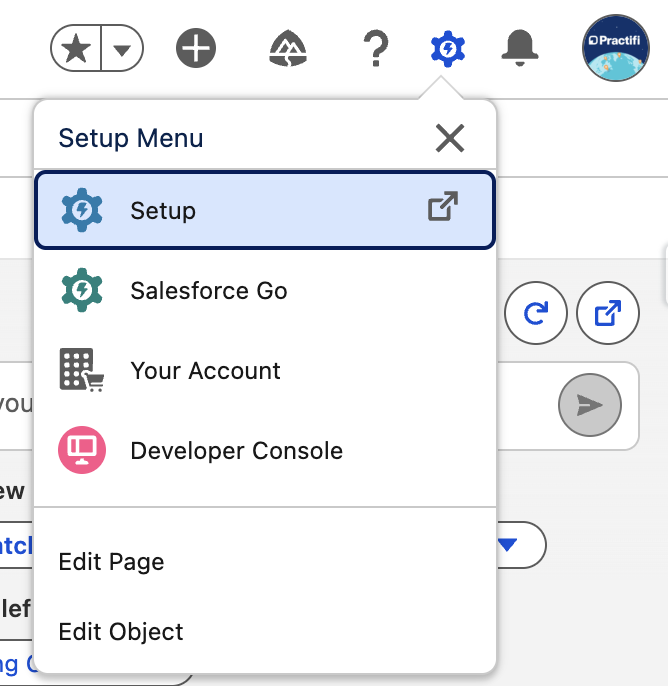Viewport: 668px width, 686px height.
Task: Click the pink Developer Console monitor icon
Action: [82, 450]
